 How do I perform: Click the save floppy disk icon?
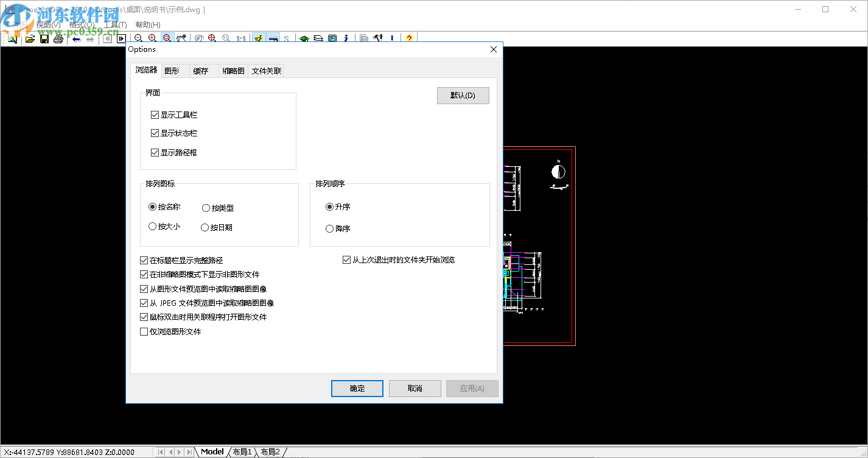tap(44, 38)
